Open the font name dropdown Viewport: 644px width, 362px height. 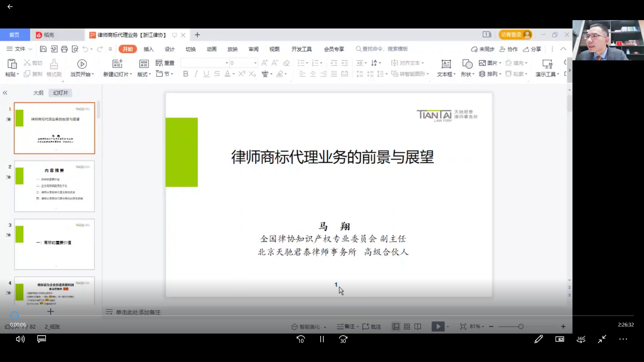click(227, 63)
